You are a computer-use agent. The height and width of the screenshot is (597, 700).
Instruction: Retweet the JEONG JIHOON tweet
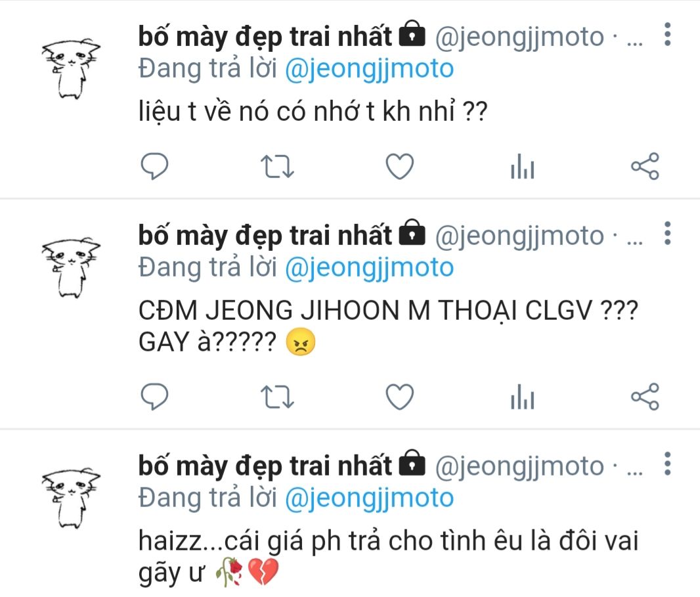[x=277, y=397]
